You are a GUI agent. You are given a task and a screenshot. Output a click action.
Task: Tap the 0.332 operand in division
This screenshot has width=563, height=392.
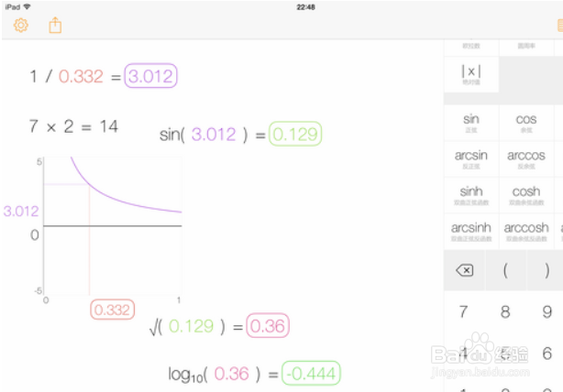tap(81, 76)
